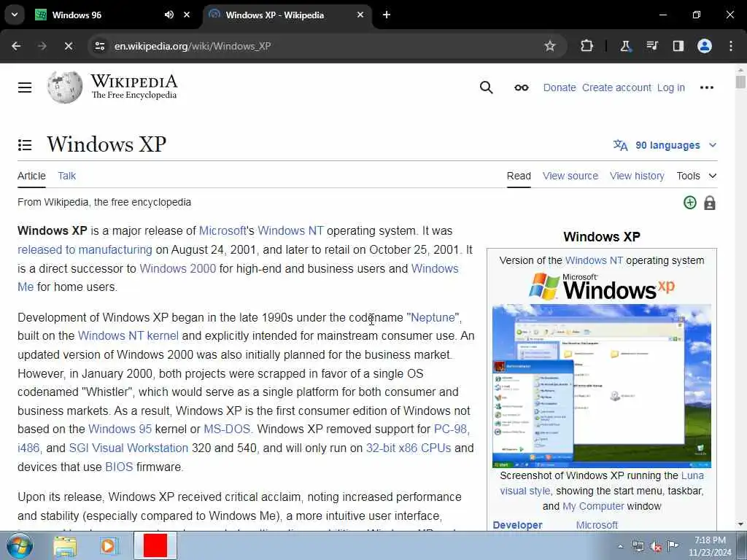Image resolution: width=747 pixels, height=560 pixels.
Task: Open File Explorer from taskbar
Action: point(65,546)
